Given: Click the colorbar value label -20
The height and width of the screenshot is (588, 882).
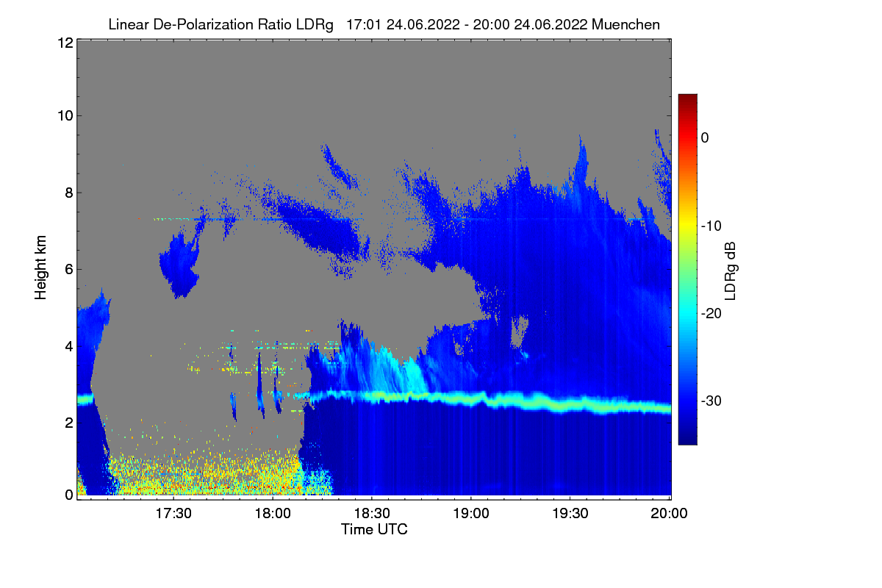Looking at the screenshot, I should (711, 313).
